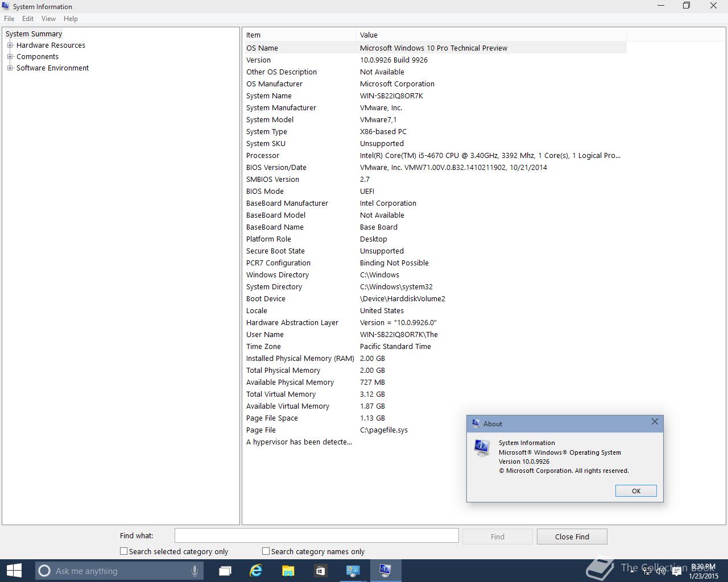Select the Secure Boot State row

435,251
